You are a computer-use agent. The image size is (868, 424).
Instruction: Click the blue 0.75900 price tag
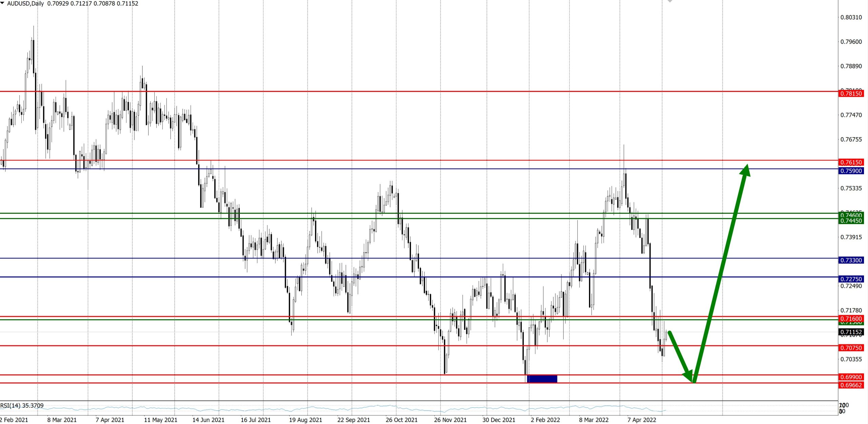[x=851, y=171]
